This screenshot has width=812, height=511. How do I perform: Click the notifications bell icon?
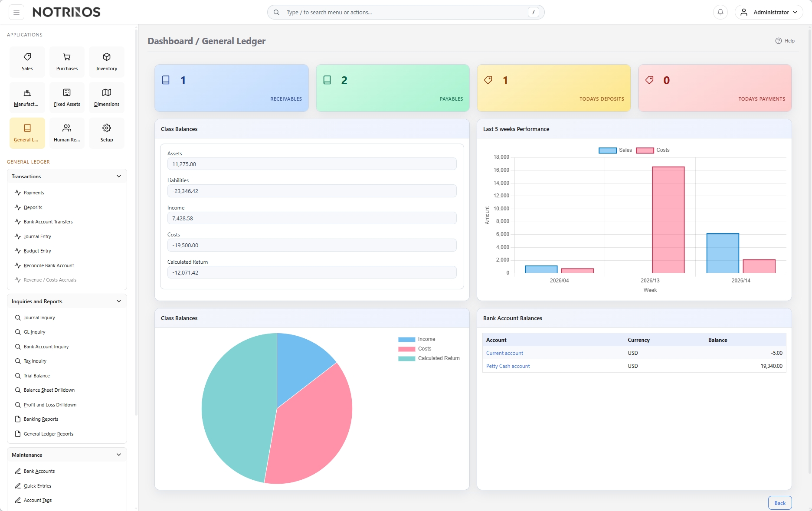pyautogui.click(x=720, y=12)
